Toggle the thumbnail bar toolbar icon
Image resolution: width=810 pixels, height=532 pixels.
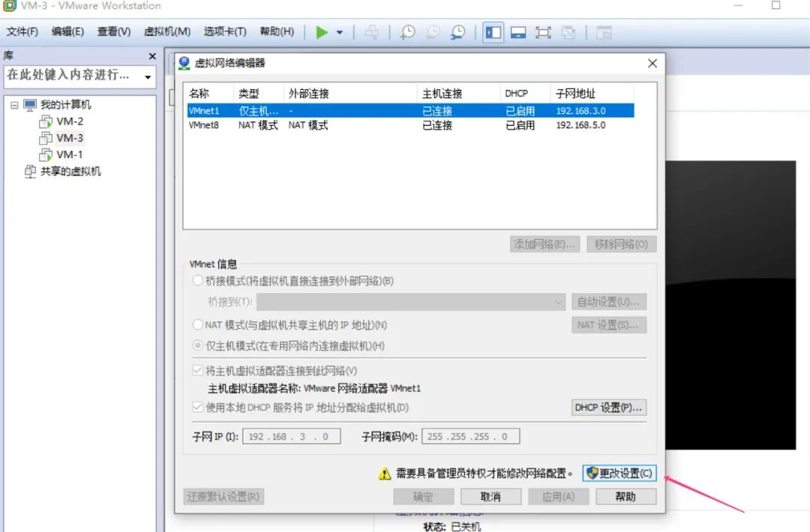[x=518, y=32]
